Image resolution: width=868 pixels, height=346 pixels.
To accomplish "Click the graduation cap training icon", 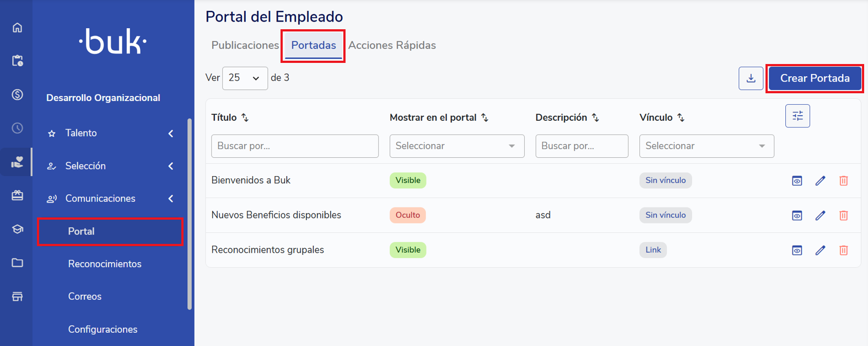I will [17, 229].
